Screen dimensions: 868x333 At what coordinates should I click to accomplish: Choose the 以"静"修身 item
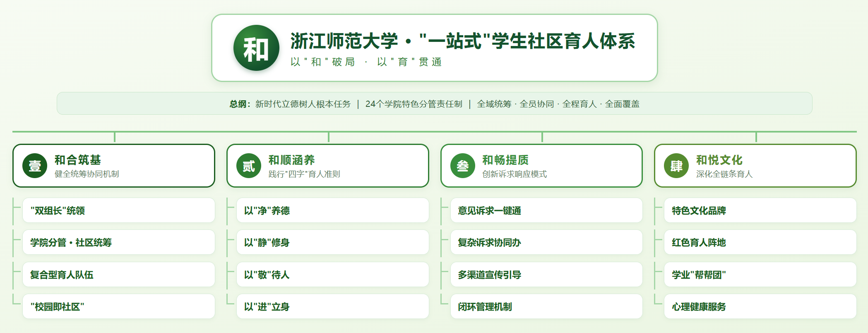(x=333, y=242)
